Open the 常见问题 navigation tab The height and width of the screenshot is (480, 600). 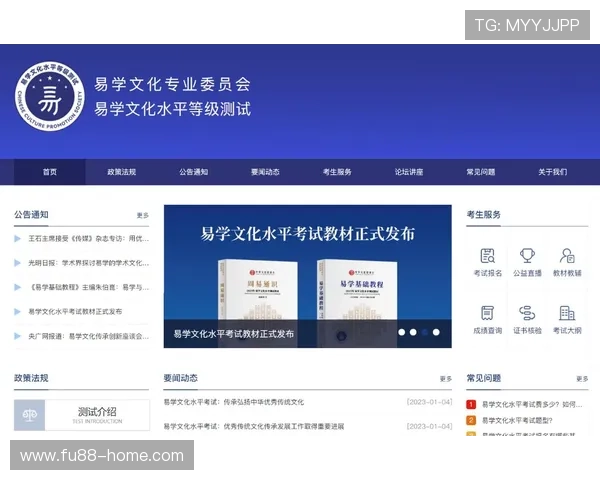[481, 172]
